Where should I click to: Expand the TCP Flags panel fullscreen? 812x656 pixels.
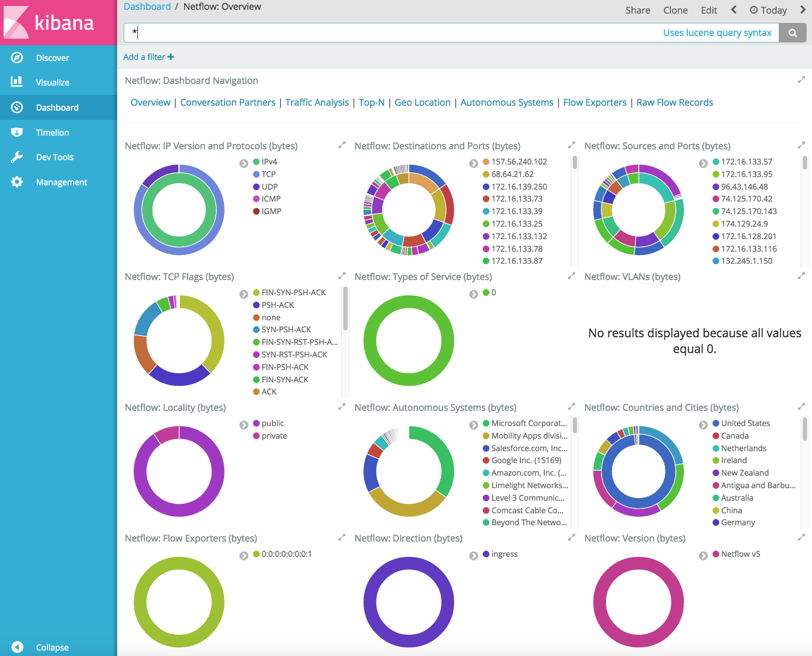click(x=342, y=276)
